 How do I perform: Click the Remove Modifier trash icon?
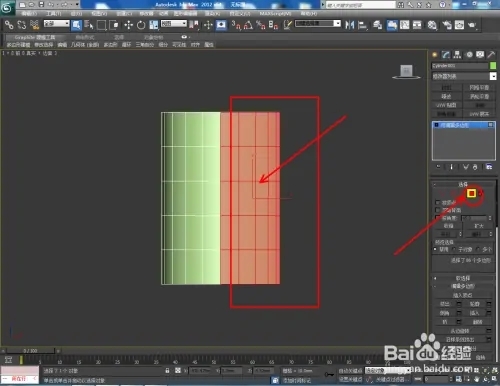[475, 167]
